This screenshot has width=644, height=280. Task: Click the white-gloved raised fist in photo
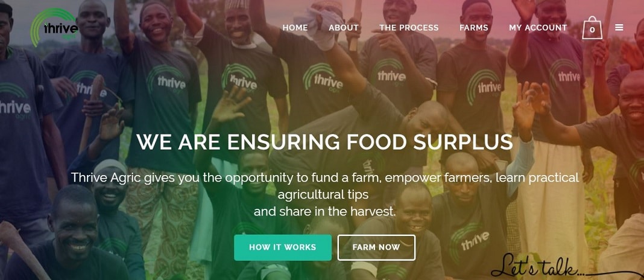[324, 28]
